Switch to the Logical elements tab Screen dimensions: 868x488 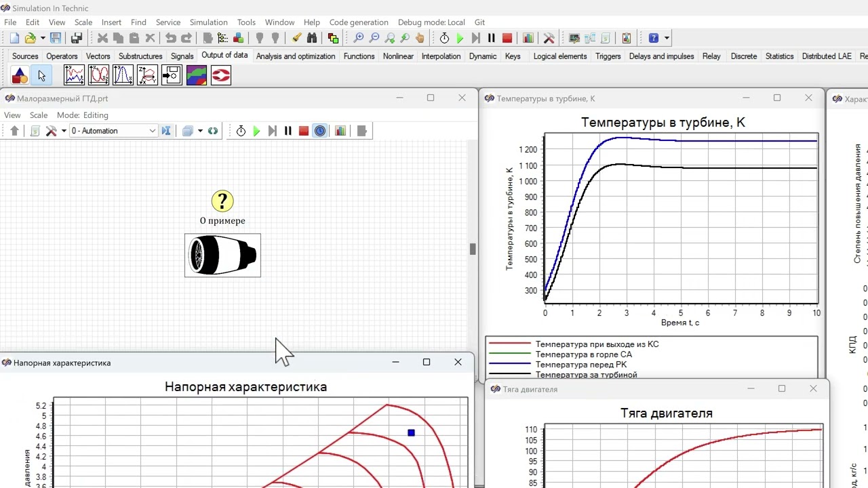(560, 56)
